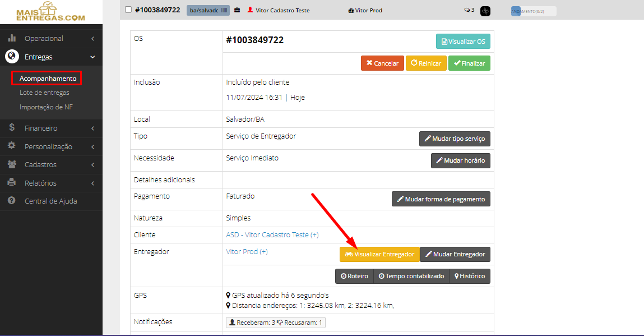
Task: Click the barcode icon in ba/salvador tag
Action: [224, 10]
